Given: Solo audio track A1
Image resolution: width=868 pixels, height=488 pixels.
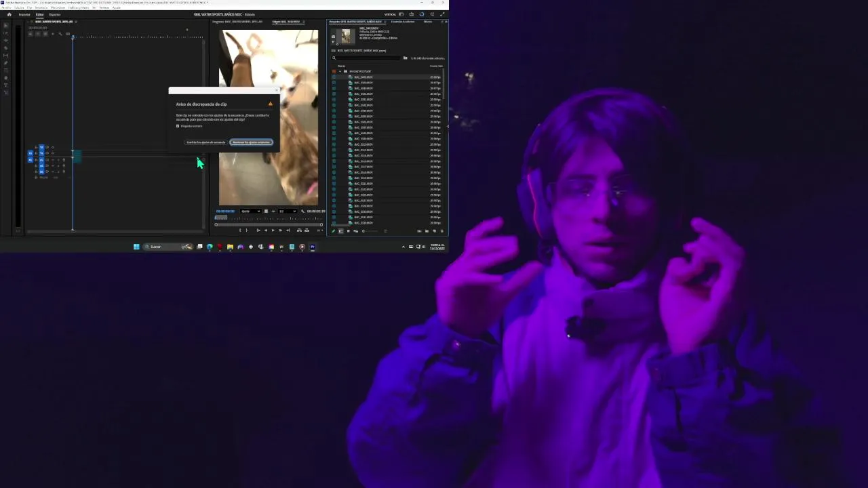Looking at the screenshot, I should [x=58, y=160].
